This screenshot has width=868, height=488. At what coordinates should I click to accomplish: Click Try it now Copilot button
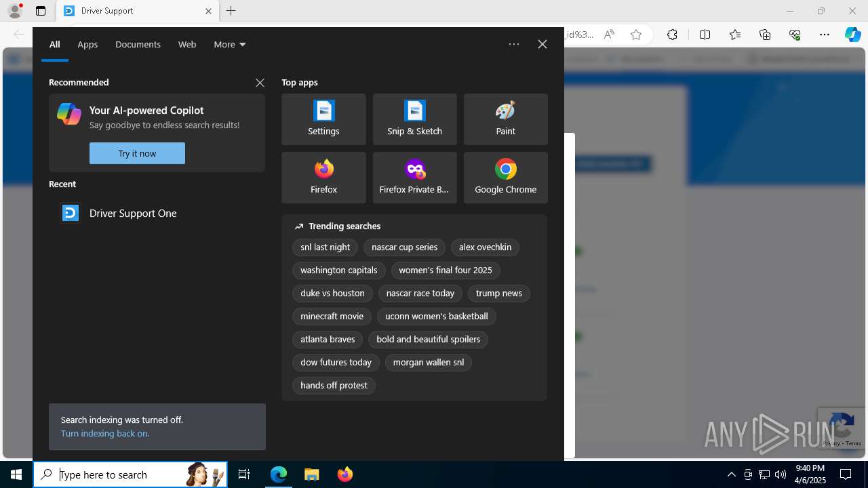pos(137,153)
